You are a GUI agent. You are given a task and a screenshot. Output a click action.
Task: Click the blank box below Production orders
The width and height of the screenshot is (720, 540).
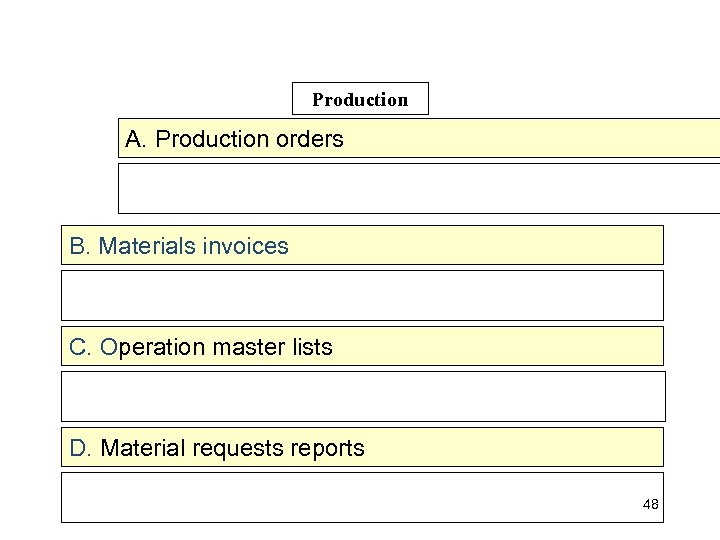[420, 189]
